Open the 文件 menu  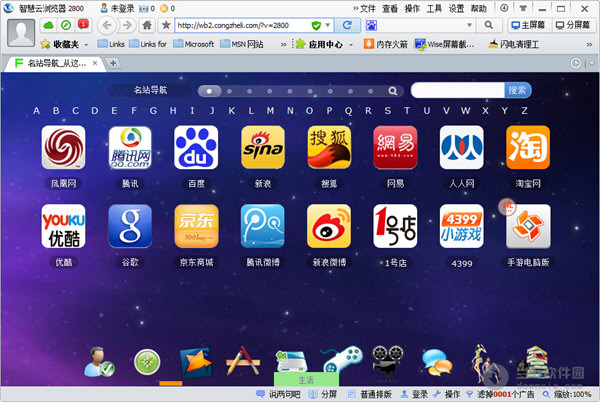point(368,8)
